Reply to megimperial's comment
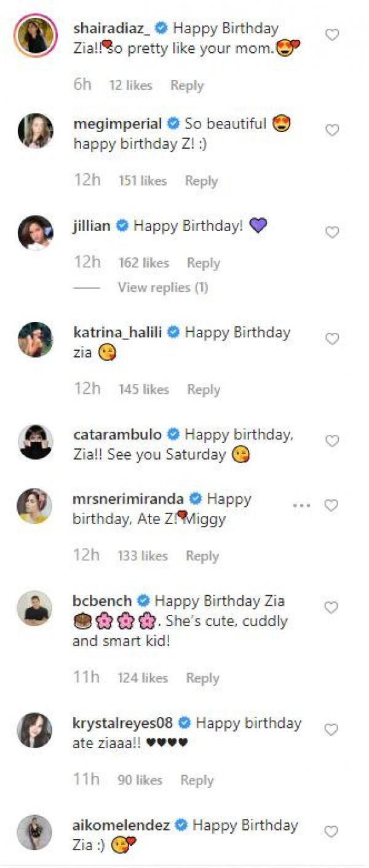Image resolution: width=369 pixels, height=868 pixels. [x=201, y=181]
